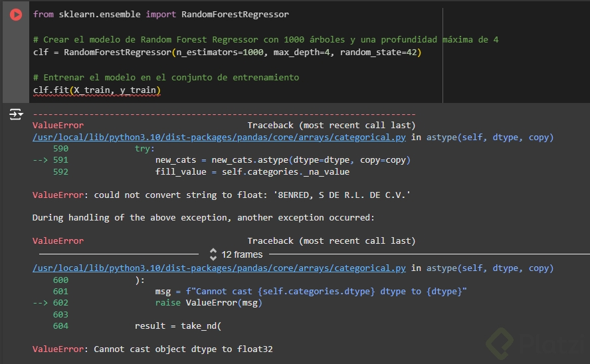This screenshot has width=590, height=364.
Task: Expand the hidden 12 frames section
Action: click(x=242, y=254)
